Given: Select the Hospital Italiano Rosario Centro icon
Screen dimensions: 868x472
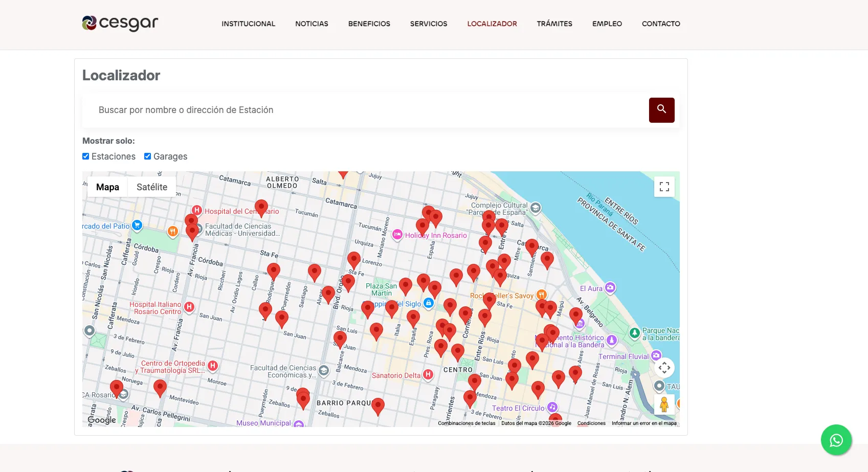Looking at the screenshot, I should tap(189, 307).
